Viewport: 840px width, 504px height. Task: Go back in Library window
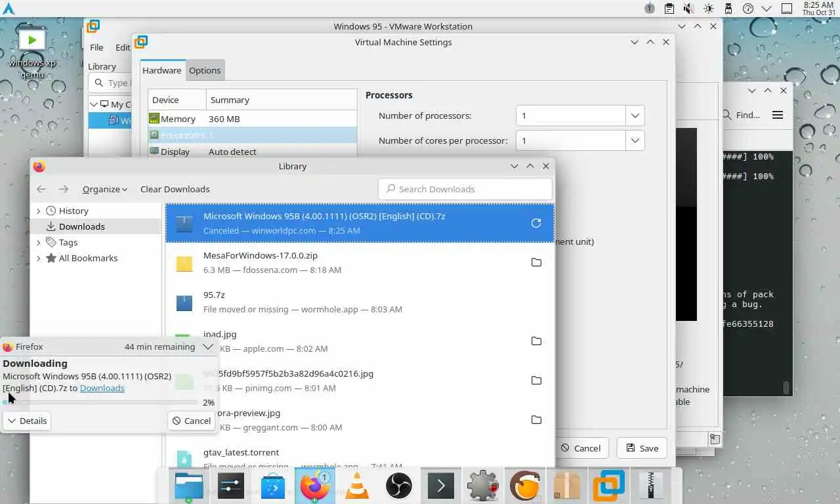(x=41, y=189)
